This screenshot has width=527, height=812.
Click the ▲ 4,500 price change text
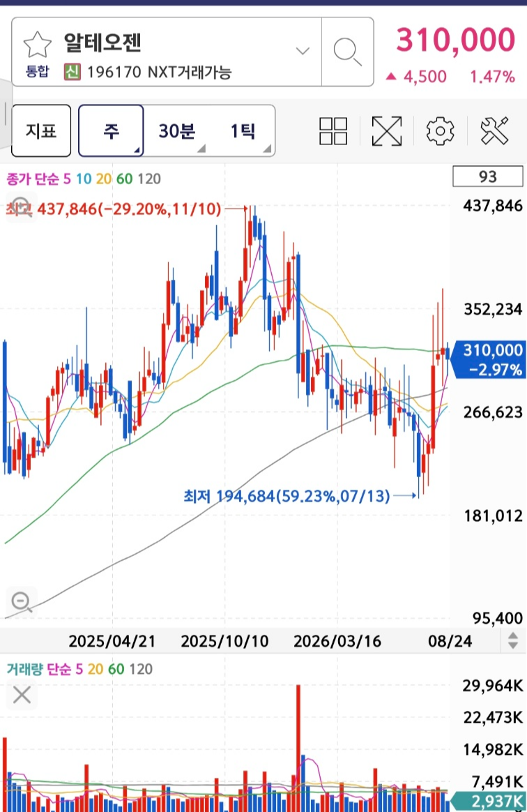[x=416, y=77]
